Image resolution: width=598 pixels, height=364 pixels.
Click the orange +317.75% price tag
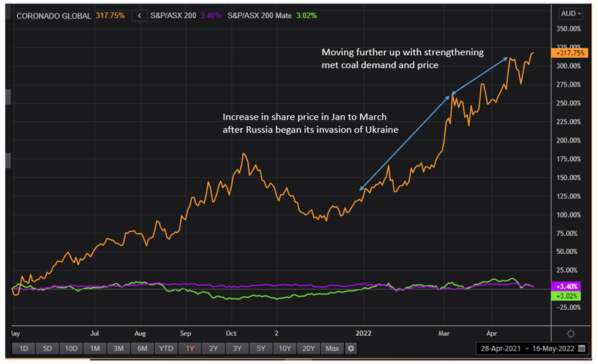tap(569, 53)
